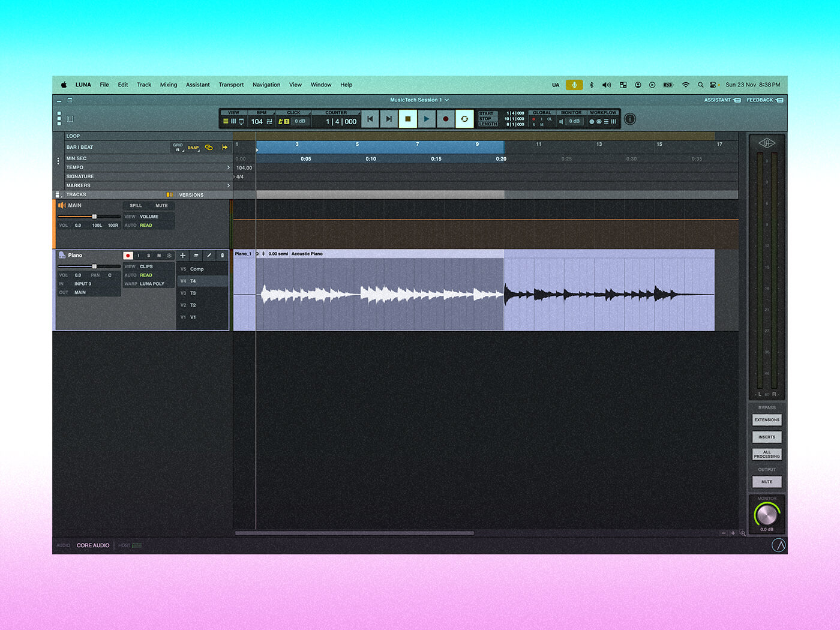Click the Inserts bypass button
Viewport: 840px width, 630px height.
point(767,437)
